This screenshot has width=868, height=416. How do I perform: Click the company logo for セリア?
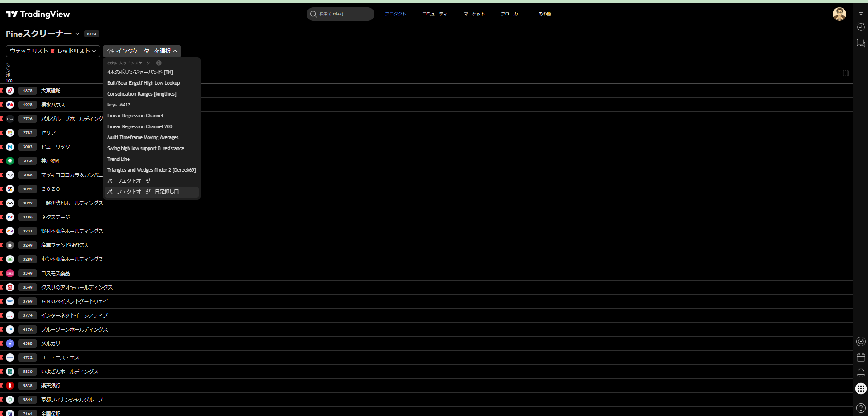tap(10, 133)
